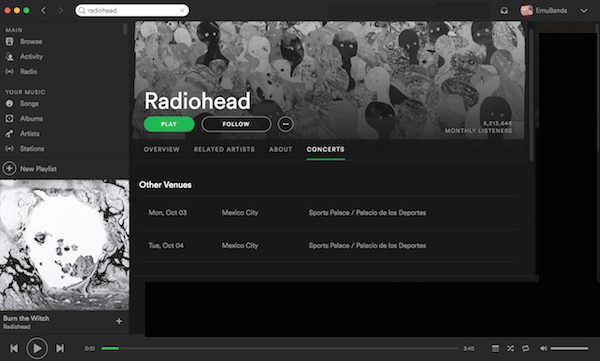This screenshot has width=600, height=361.
Task: Click the Other Venues heading
Action: click(165, 185)
